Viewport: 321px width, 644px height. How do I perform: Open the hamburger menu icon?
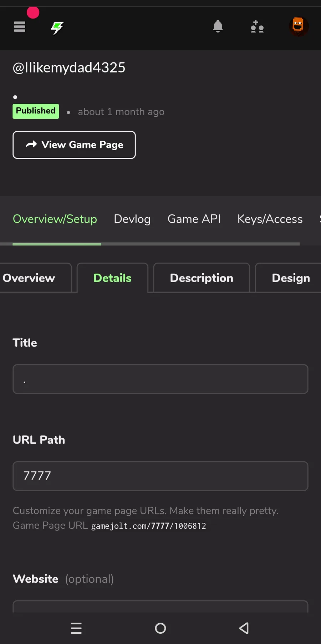coord(20,27)
